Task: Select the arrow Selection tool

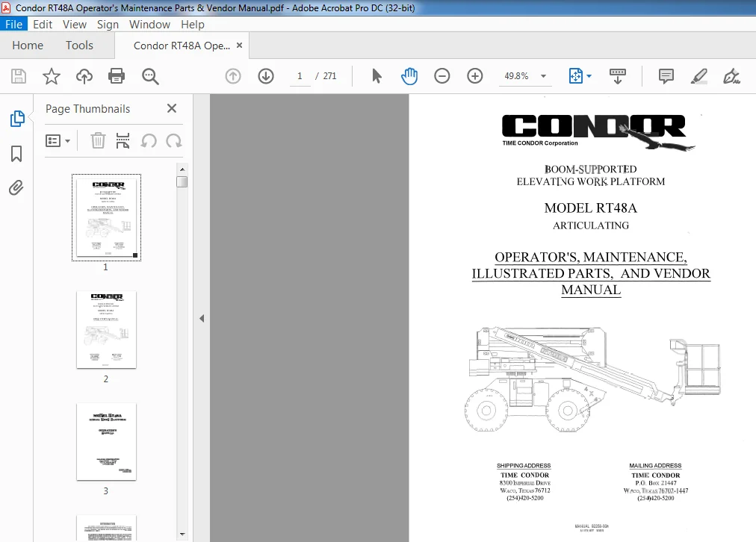Action: point(377,76)
